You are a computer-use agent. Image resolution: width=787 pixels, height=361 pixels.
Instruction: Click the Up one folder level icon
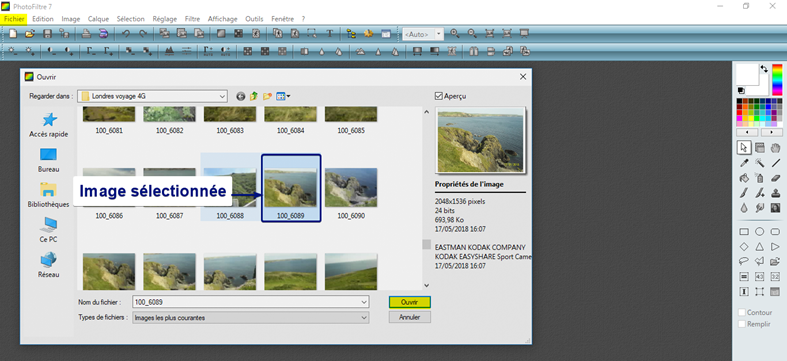254,96
